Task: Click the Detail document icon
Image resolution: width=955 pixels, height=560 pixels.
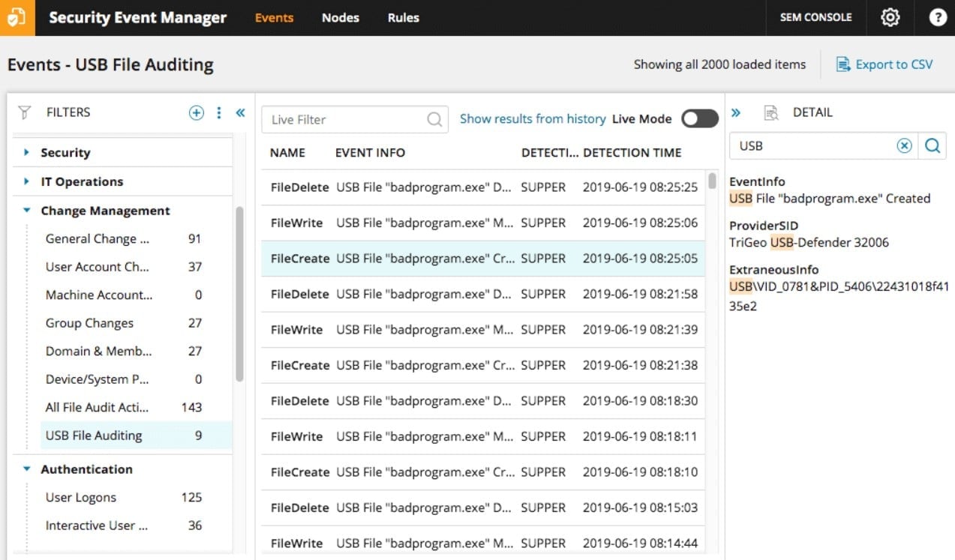Action: pyautogui.click(x=770, y=112)
